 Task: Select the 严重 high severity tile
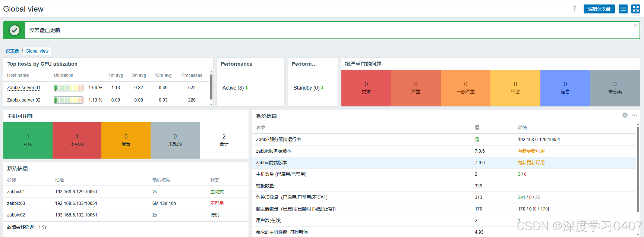[416, 88]
